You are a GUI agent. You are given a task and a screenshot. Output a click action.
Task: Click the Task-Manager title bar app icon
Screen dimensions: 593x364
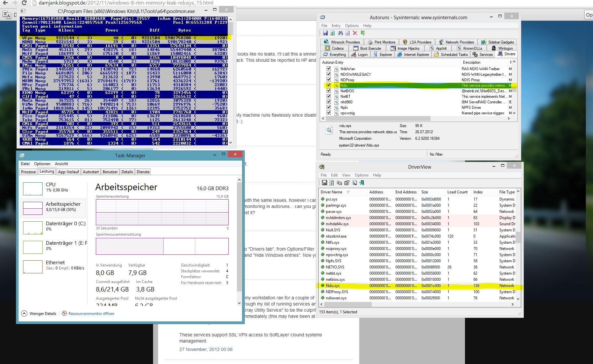point(22,155)
